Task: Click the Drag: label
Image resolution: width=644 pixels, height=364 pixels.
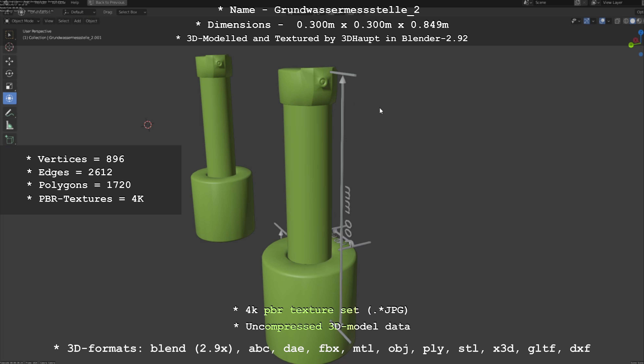Action: [x=108, y=12]
